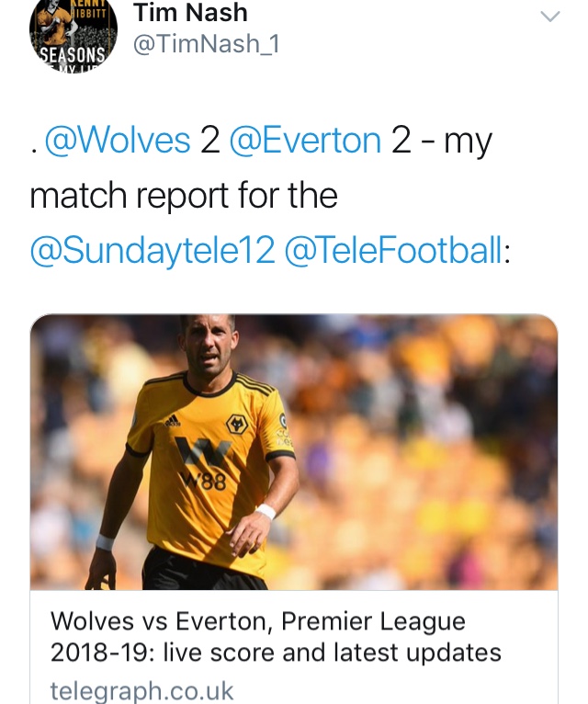
Task: Open the link card player photo
Action: point(293,452)
